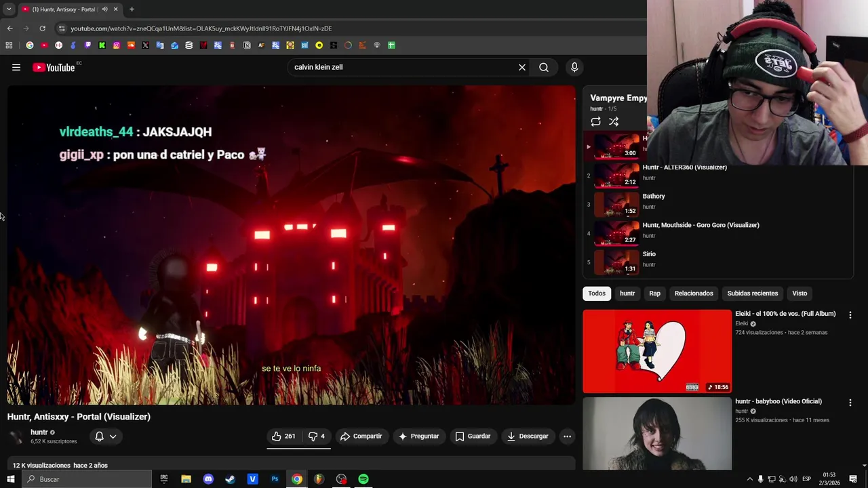Open the Twitch bookmark
This screenshot has height=488, width=868.
coord(87,45)
